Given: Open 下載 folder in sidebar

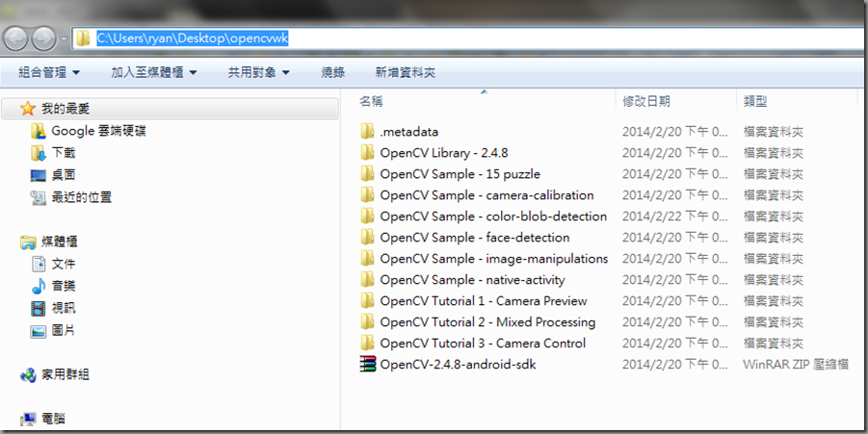Looking at the screenshot, I should coord(64,153).
